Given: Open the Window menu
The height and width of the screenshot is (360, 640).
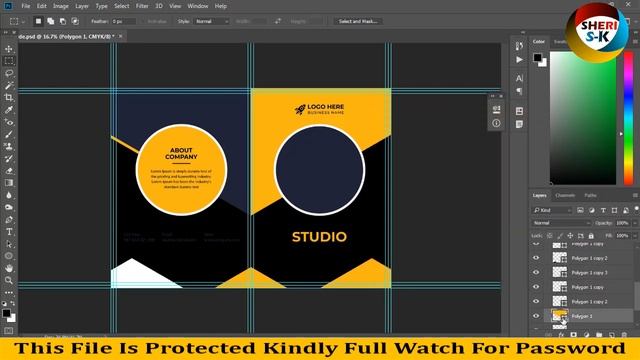Looking at the screenshot, I should coord(198,6).
